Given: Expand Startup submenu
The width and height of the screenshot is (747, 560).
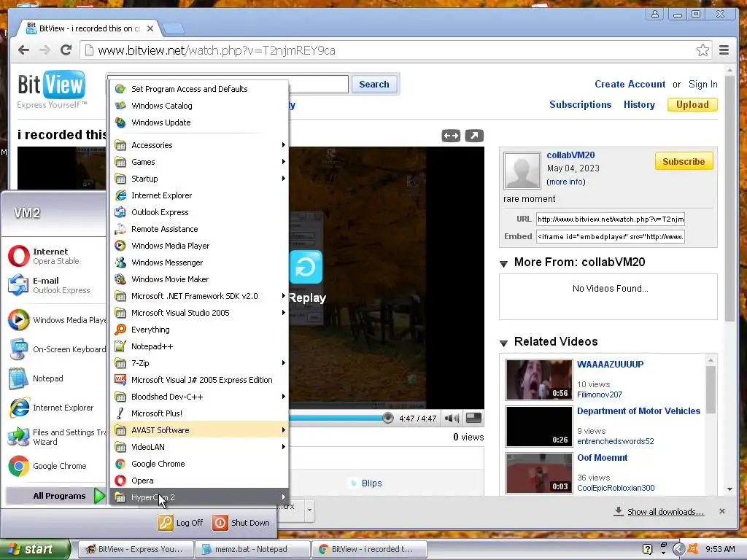Looking at the screenshot, I should [200, 179].
